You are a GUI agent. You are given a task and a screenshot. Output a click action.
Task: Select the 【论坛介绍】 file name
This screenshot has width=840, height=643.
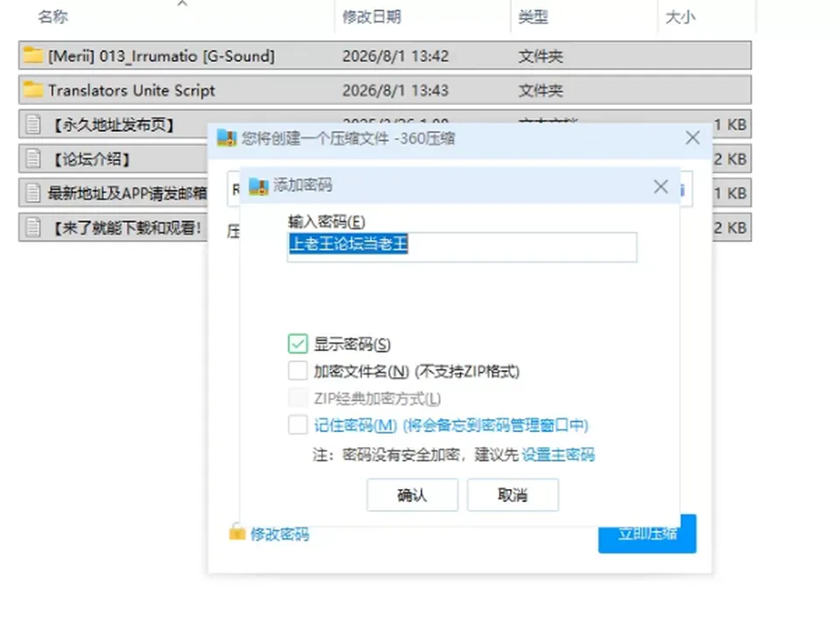coord(90,159)
